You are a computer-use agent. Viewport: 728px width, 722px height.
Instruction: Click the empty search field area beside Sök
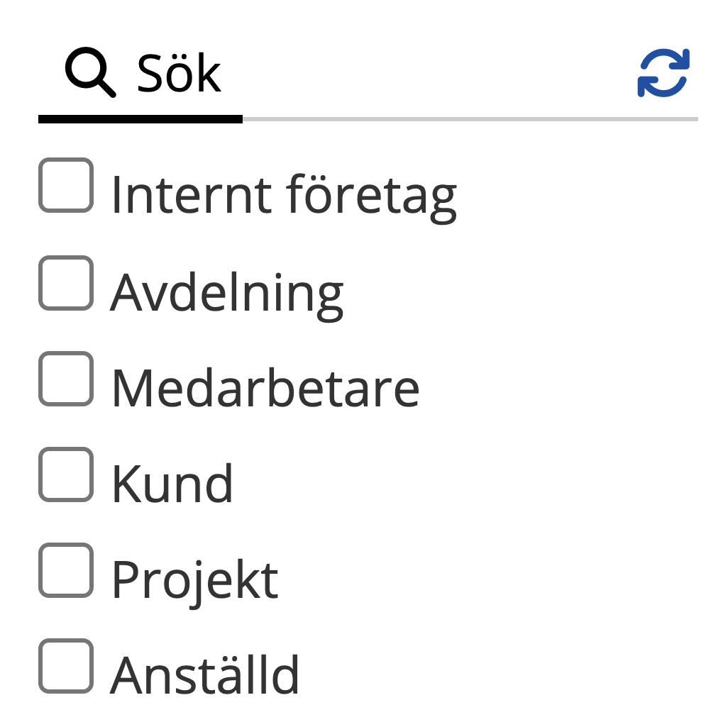[426, 74]
